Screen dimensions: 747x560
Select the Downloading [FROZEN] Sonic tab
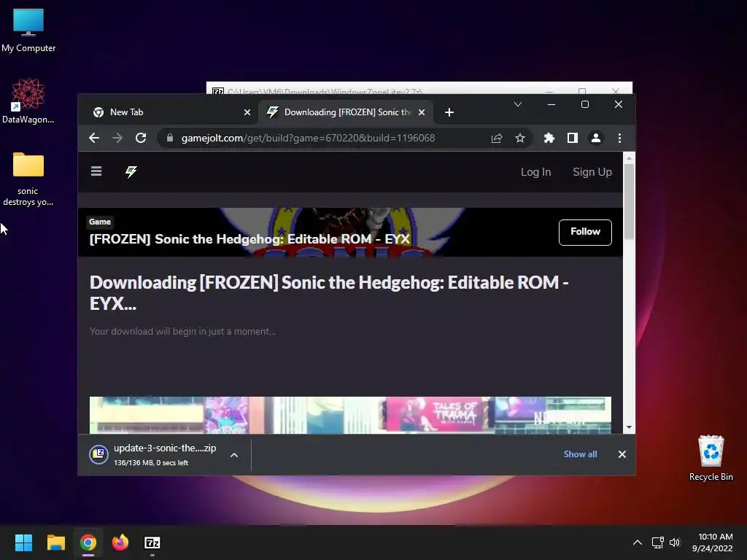(345, 112)
